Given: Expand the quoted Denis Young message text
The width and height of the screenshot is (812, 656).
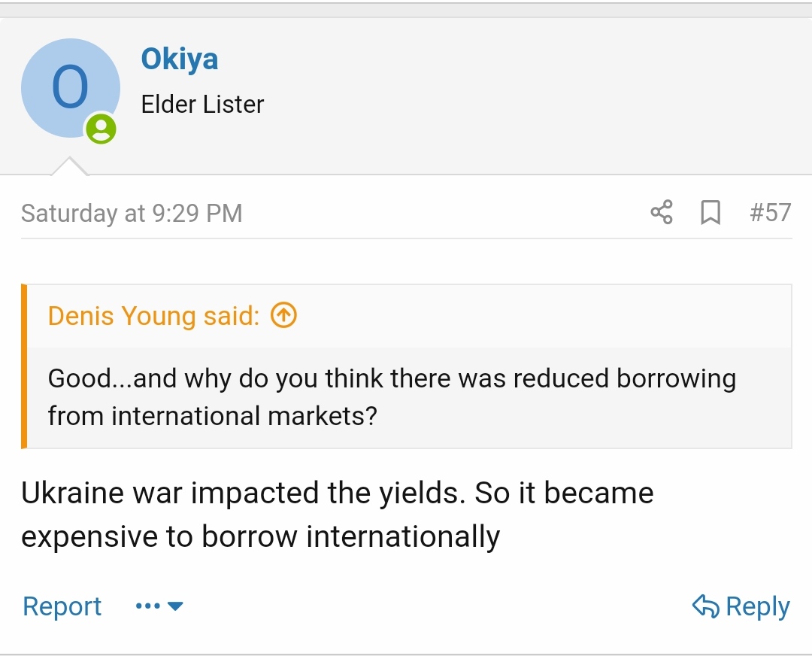Looking at the screenshot, I should [391, 396].
